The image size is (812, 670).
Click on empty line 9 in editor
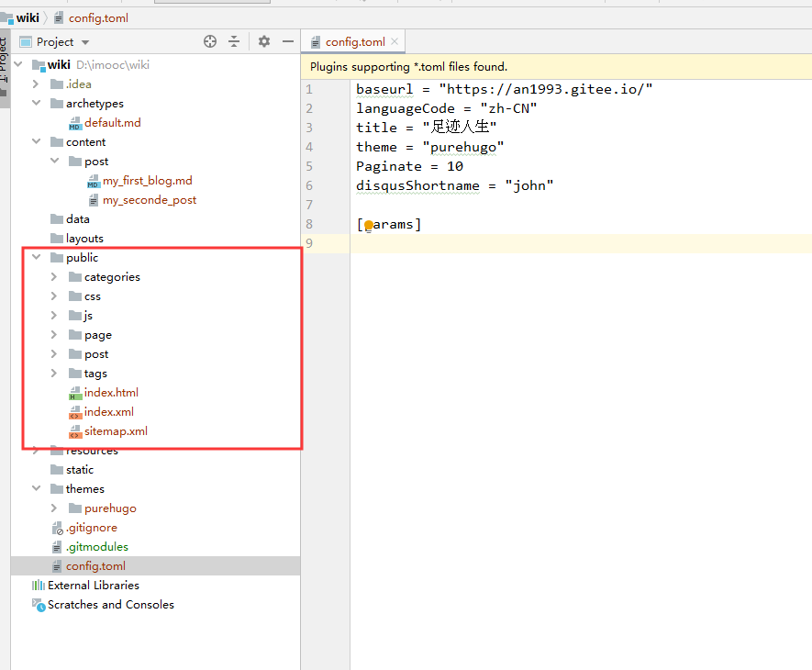click(x=551, y=243)
